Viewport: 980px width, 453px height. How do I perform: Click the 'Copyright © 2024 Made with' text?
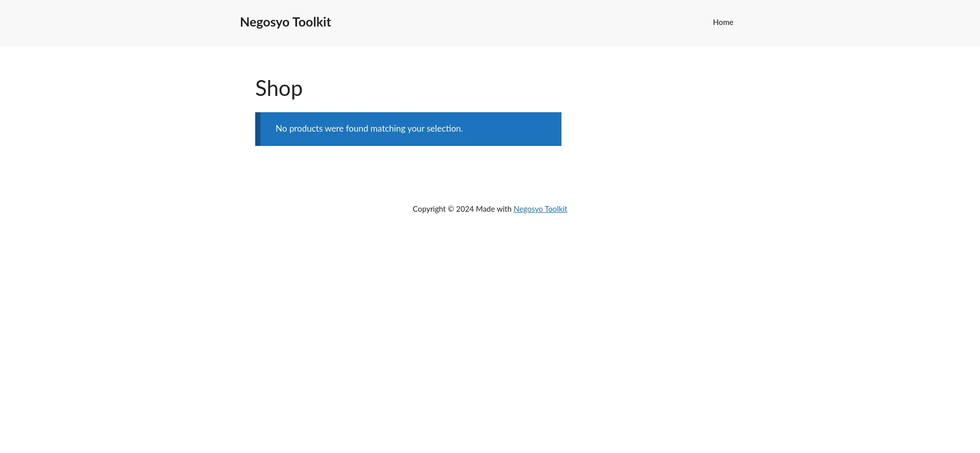coord(462,209)
